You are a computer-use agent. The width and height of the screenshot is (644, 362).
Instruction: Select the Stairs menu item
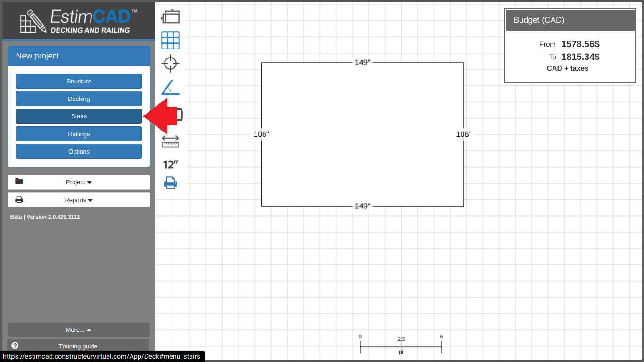click(x=79, y=116)
